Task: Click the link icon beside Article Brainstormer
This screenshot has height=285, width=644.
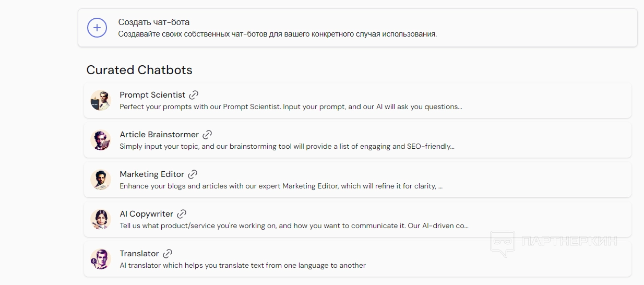Action: click(x=207, y=135)
